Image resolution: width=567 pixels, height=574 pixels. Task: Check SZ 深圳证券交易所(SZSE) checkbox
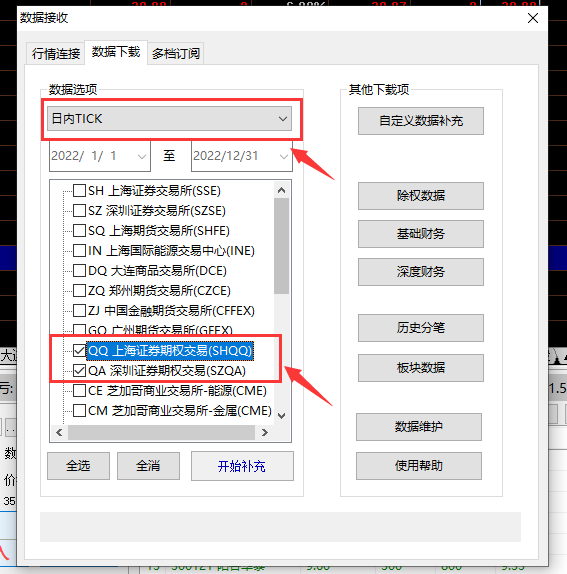click(x=79, y=210)
